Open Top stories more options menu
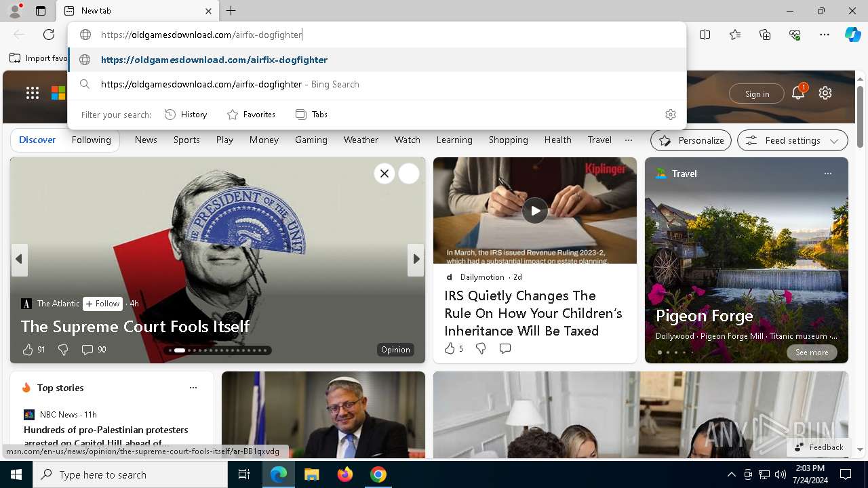Image resolution: width=868 pixels, height=488 pixels. click(x=193, y=388)
